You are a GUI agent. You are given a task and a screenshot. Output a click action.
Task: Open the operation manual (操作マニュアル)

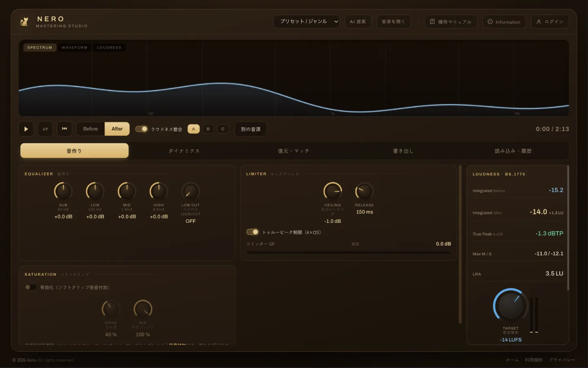pos(451,22)
